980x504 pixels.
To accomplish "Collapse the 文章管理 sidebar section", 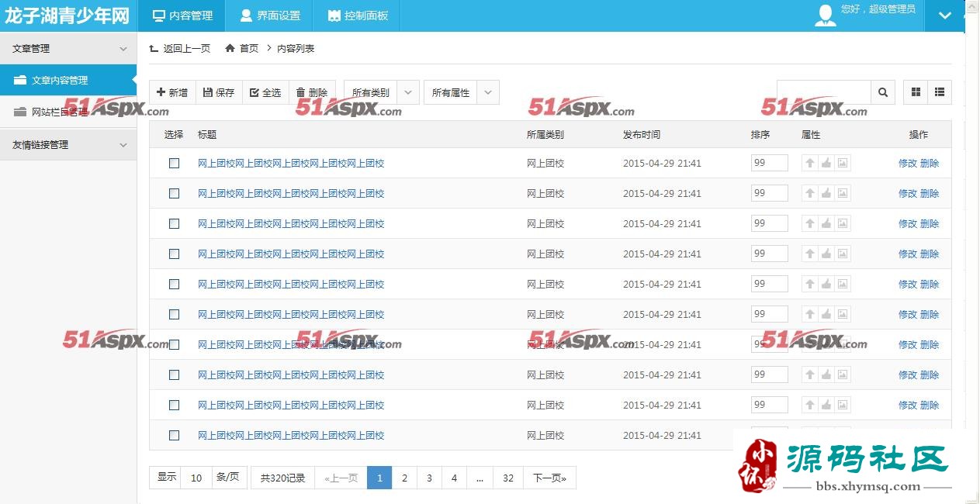I will (x=68, y=48).
